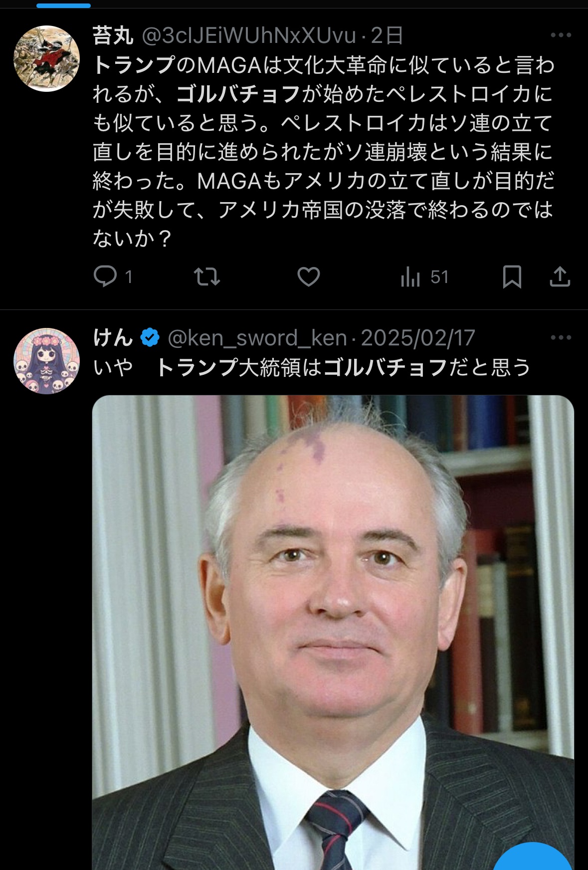Share 苔丸's tweet via share icon
588x870 pixels.
(x=560, y=277)
